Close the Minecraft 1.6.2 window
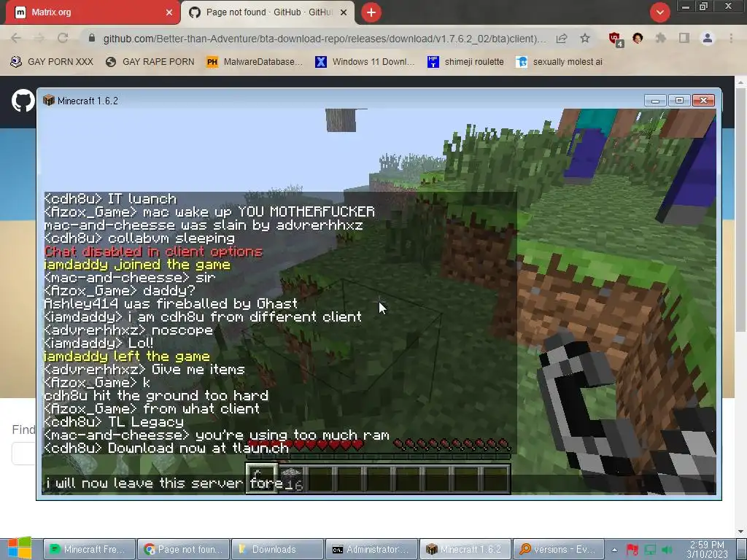 [x=704, y=100]
